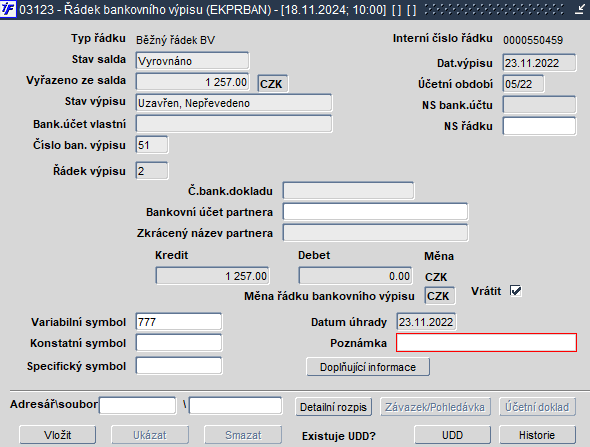
Task: Click the Kredit amount field
Action: [212, 276]
